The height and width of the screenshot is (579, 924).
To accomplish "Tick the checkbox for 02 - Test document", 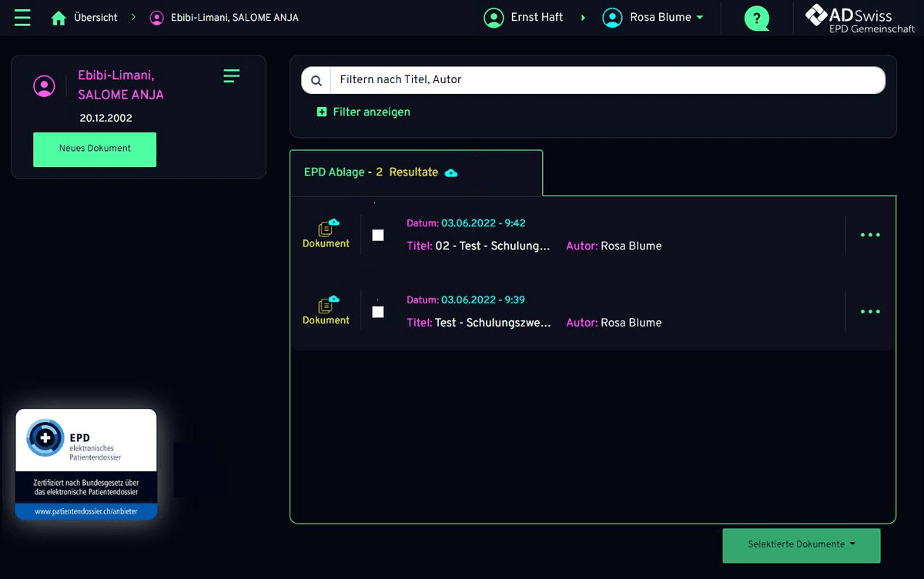I will coord(378,235).
